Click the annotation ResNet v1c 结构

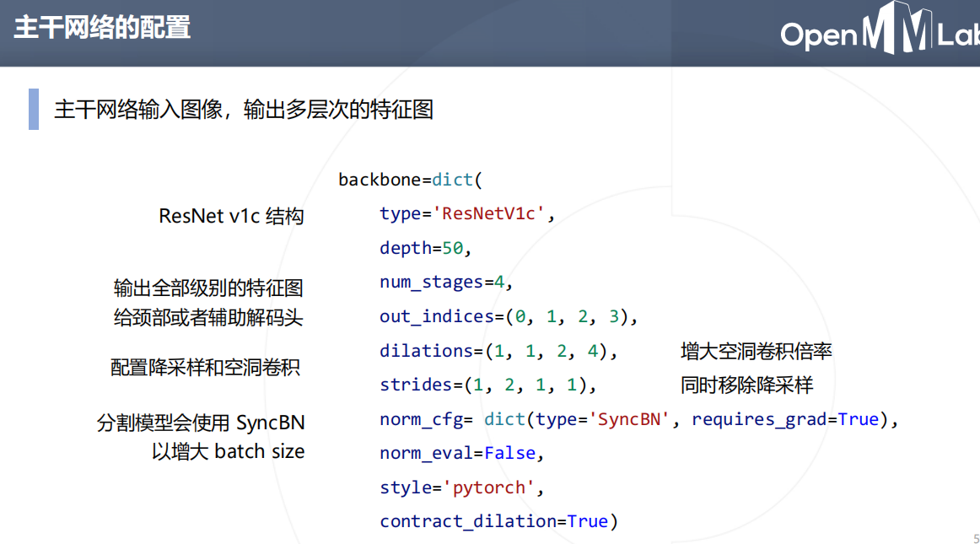pyautogui.click(x=231, y=216)
